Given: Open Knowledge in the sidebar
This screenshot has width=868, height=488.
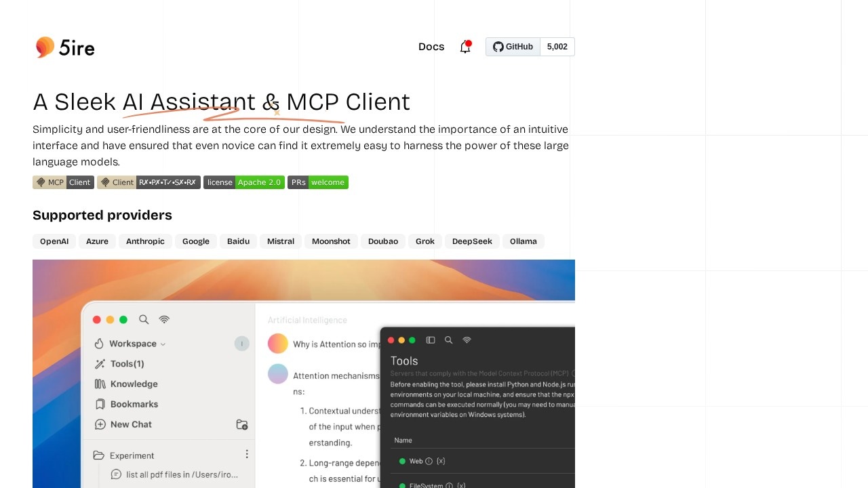Looking at the screenshot, I should pos(134,384).
